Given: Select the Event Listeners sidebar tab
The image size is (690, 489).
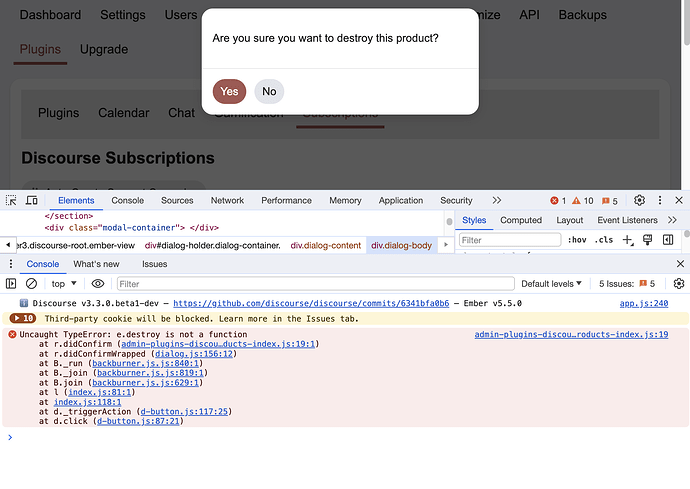Looking at the screenshot, I should pos(627,221).
